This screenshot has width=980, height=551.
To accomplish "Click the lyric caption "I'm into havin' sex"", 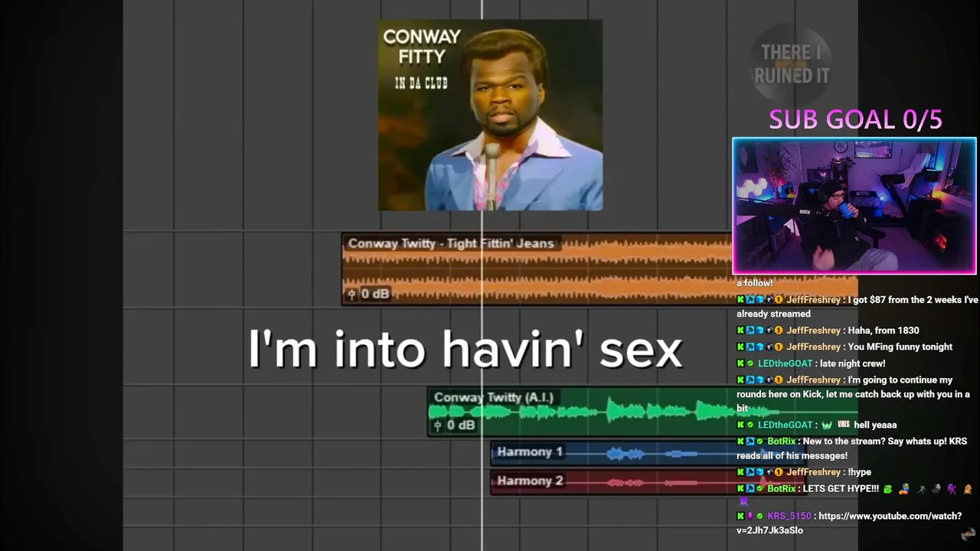I will [465, 350].
